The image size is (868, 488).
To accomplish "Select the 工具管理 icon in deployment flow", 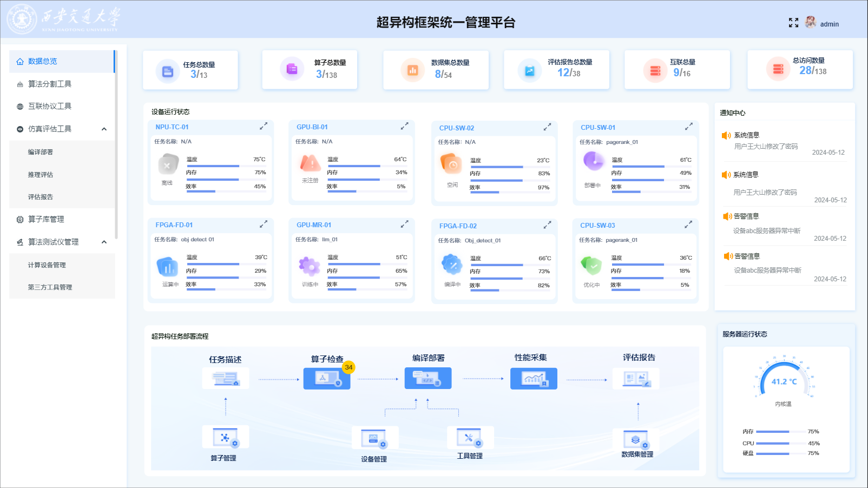I will 470,437.
